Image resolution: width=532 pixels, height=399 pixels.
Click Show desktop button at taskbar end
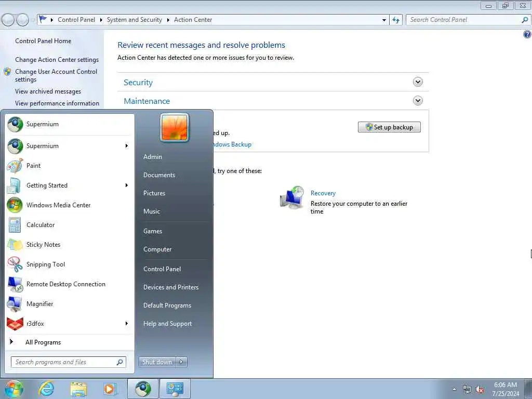point(528,389)
